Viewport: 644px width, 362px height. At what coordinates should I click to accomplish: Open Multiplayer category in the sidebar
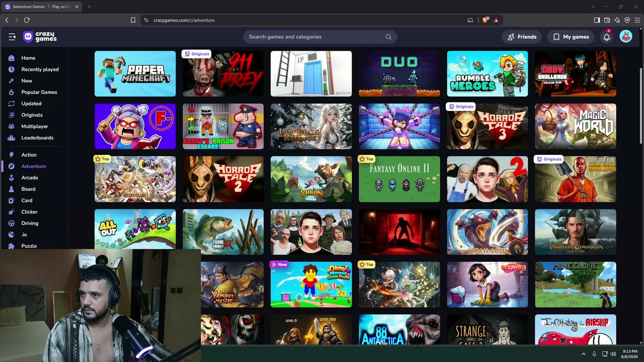(x=34, y=126)
